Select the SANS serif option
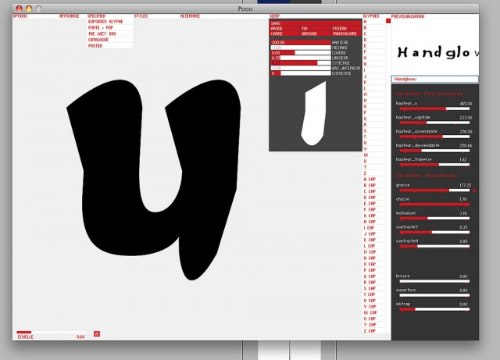The height and width of the screenshot is (360, 500). (x=276, y=24)
